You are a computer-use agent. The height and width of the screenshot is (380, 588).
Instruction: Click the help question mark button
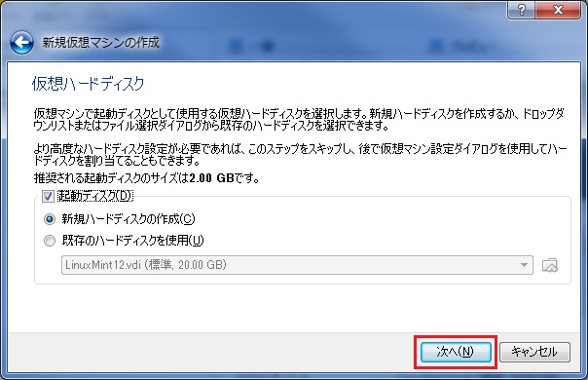coord(521,10)
